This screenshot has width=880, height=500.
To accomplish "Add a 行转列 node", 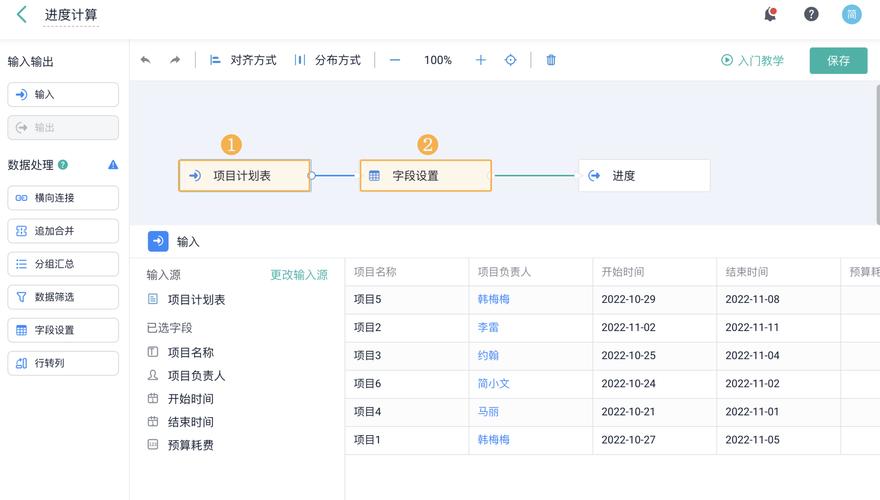I will (x=63, y=363).
